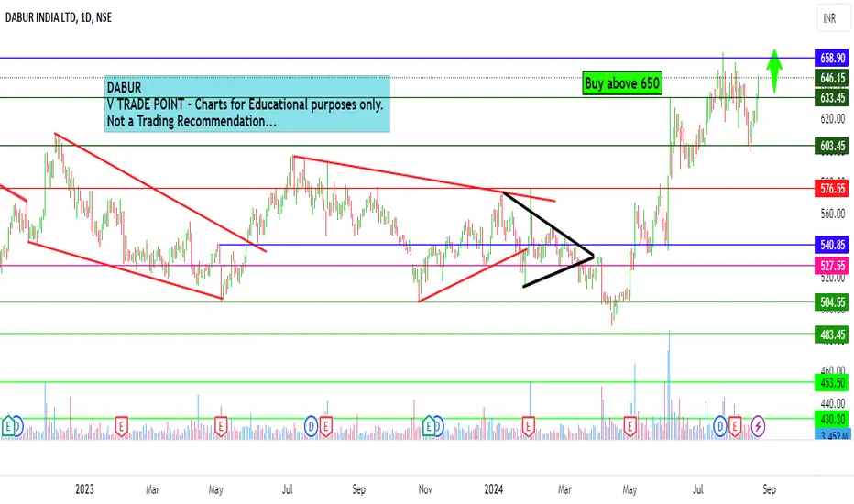The image size is (854, 504).
Task: Click the 633.45 price label
Action: [832, 97]
